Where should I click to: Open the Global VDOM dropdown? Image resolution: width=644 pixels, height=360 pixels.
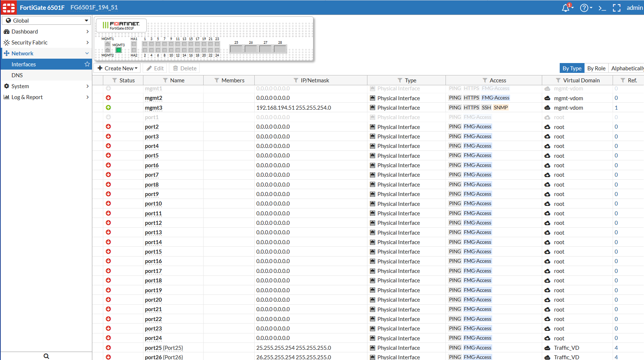point(46,20)
